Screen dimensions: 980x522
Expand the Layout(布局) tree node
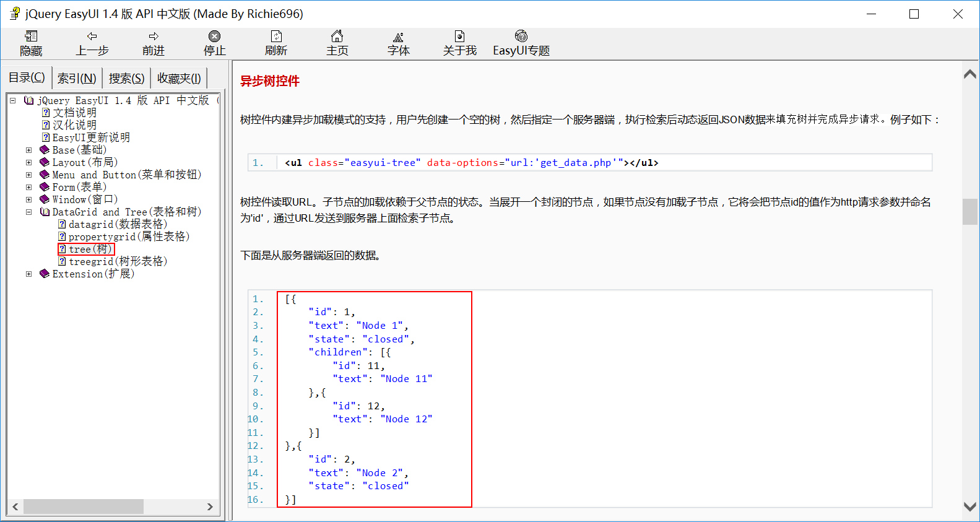pos(28,162)
